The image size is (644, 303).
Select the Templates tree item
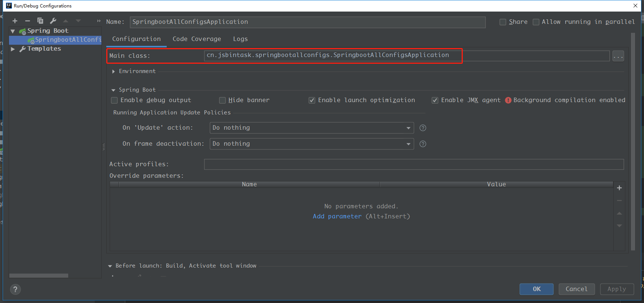click(x=44, y=49)
